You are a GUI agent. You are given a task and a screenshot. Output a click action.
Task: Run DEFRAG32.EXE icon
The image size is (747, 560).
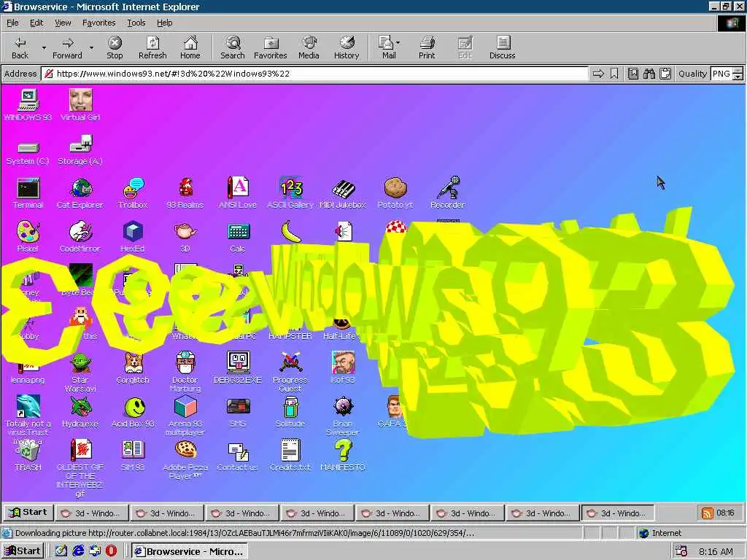(238, 367)
